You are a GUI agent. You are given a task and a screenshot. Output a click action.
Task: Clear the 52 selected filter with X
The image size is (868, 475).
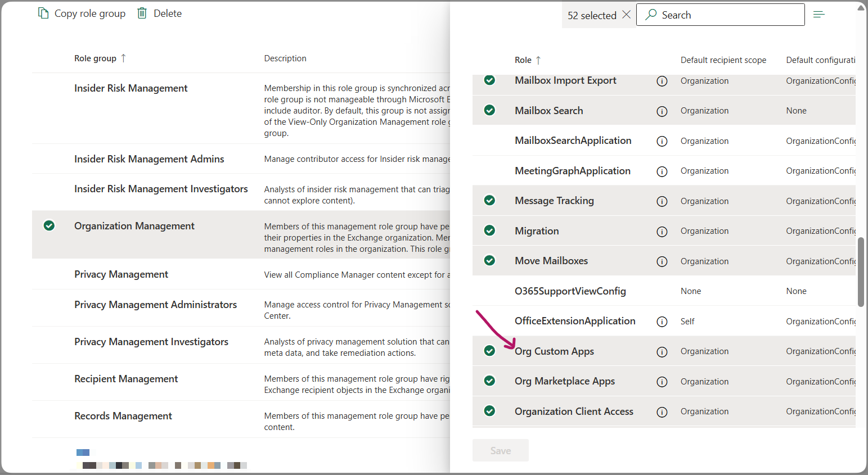point(626,15)
